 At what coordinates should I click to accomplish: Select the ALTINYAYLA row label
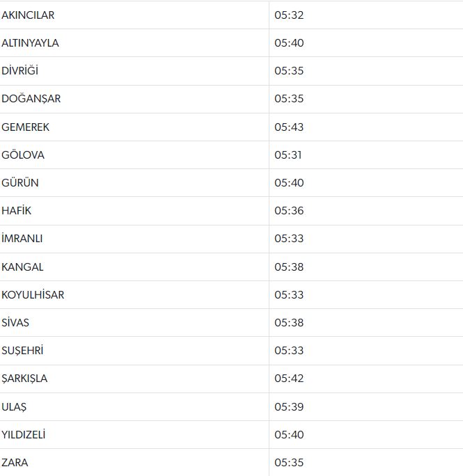30,43
